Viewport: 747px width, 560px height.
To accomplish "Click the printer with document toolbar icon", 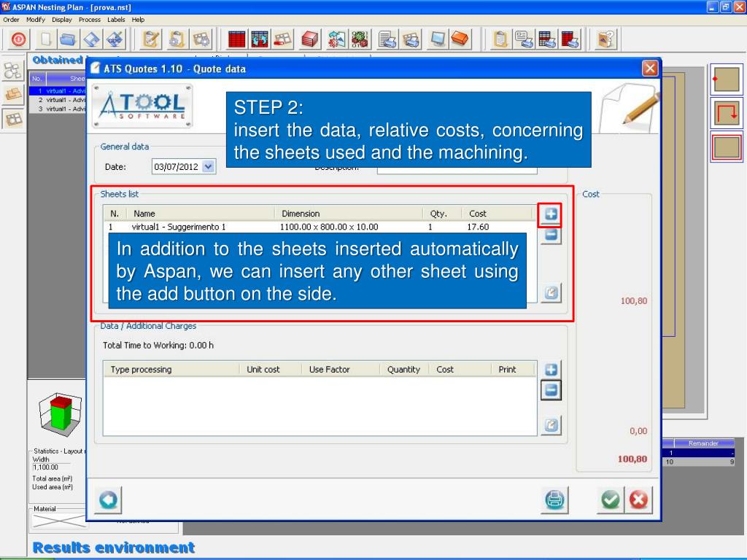I will click(x=387, y=39).
